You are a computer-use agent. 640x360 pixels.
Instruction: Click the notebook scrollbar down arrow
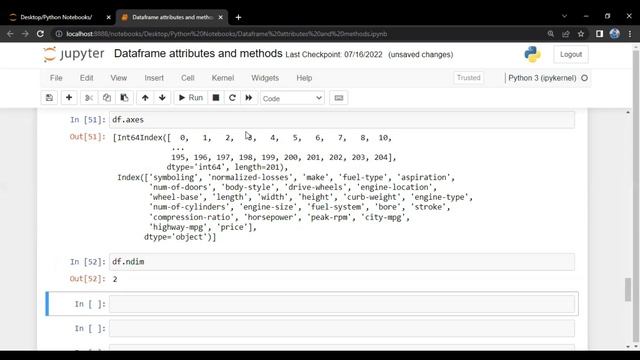(x=628, y=347)
